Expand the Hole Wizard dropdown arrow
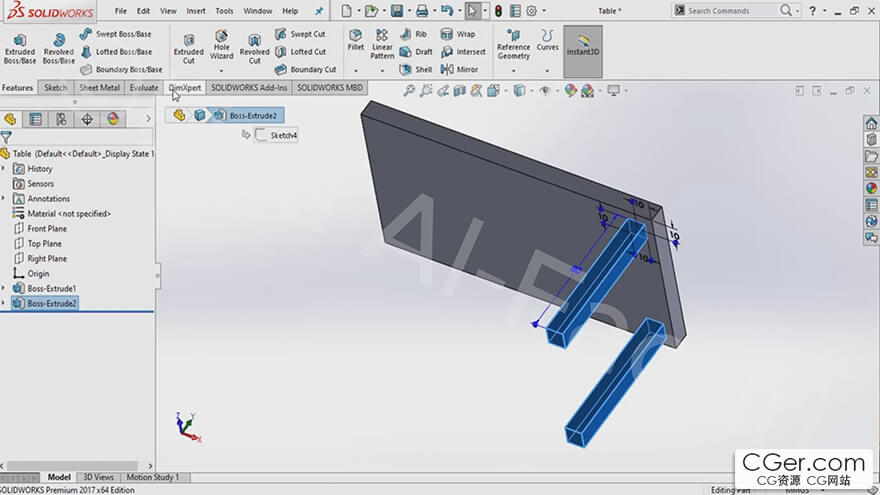 (221, 71)
